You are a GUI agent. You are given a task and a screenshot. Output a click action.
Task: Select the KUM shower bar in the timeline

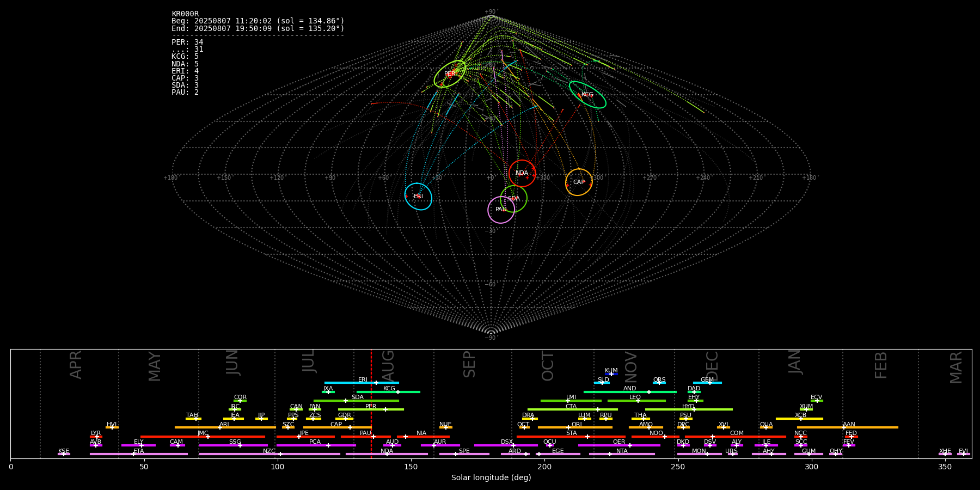point(611,374)
